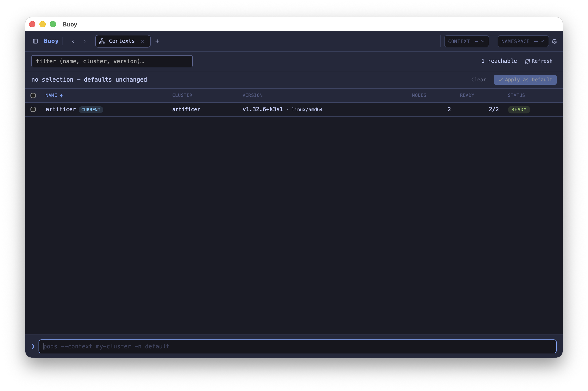Click the Clear button
588x391 pixels.
pyautogui.click(x=478, y=80)
